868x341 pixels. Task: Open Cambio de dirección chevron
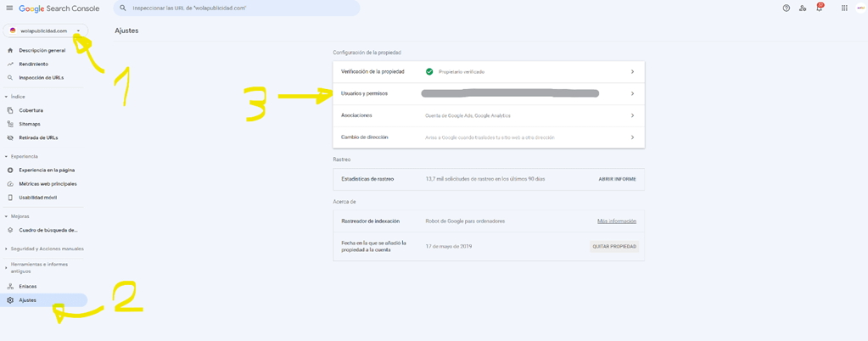[632, 137]
